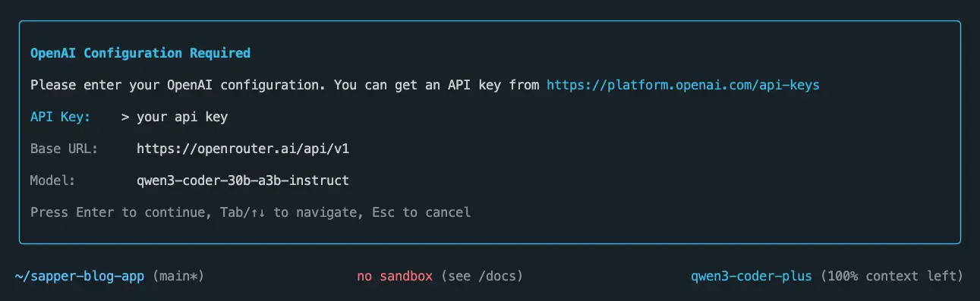Click the API Key input field
980x301 pixels.
182,117
